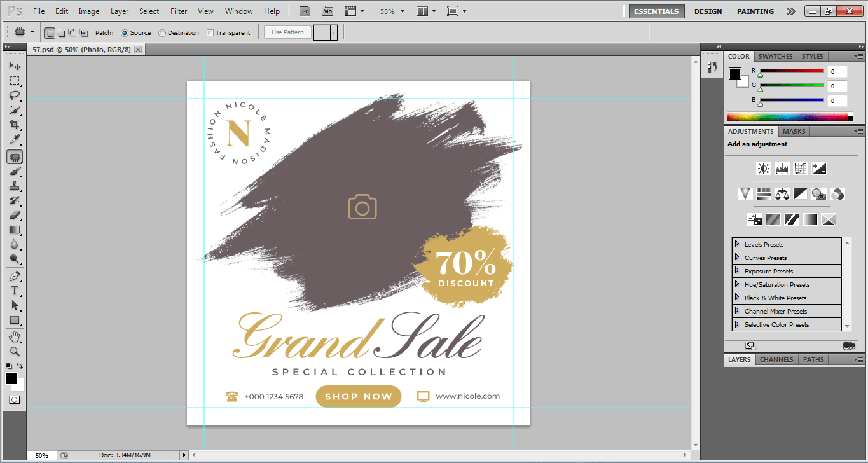The width and height of the screenshot is (868, 463).
Task: Select the Horizontal Type tool
Action: pos(15,291)
